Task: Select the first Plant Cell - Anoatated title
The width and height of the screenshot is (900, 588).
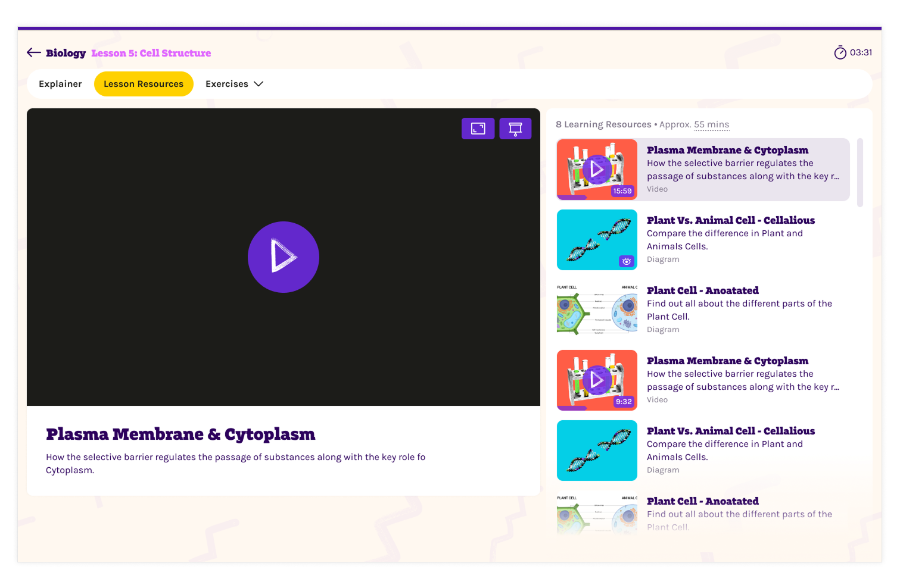Action: coord(703,290)
